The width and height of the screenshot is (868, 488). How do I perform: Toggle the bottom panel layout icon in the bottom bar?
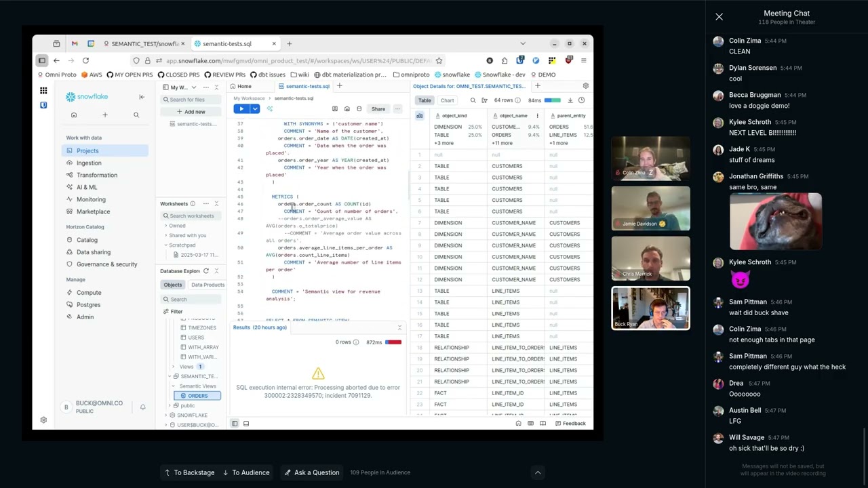pos(246,424)
